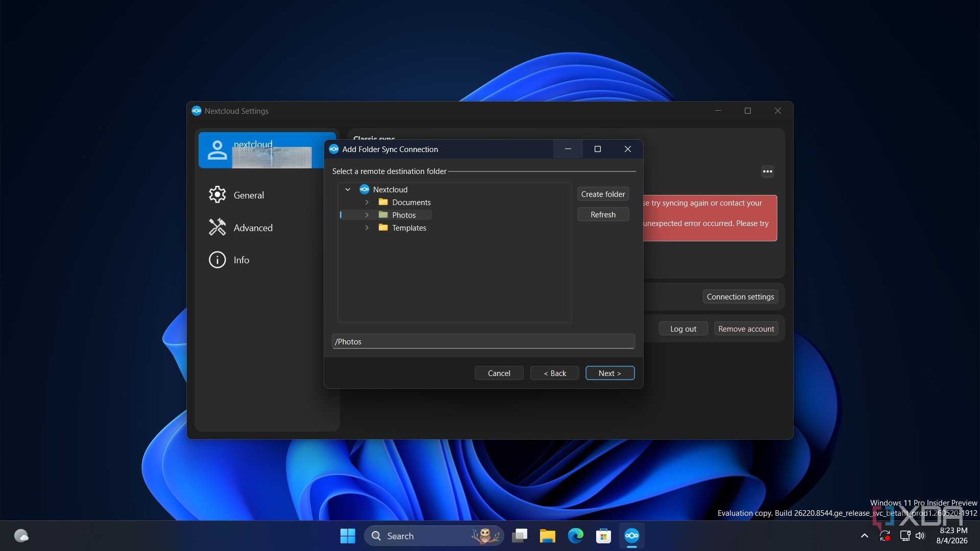
Task: Click Log out in Nextcloud Settings
Action: pyautogui.click(x=683, y=329)
